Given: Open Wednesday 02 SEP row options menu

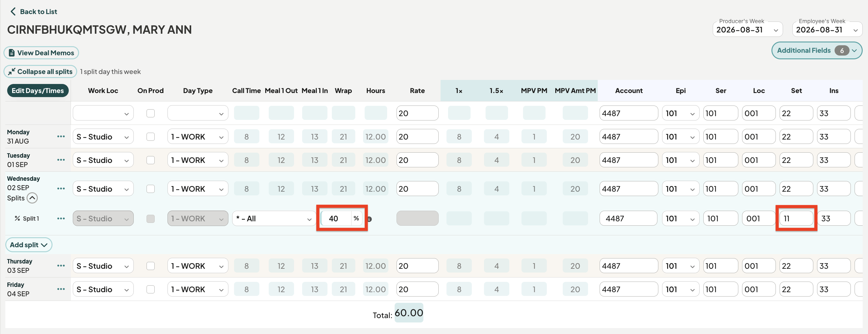Looking at the screenshot, I should click(x=61, y=189).
